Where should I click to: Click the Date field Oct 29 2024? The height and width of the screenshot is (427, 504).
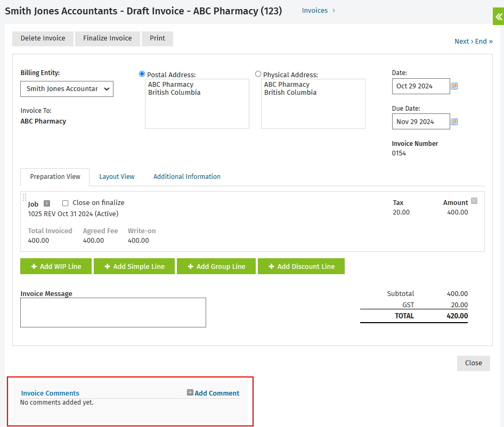point(421,86)
